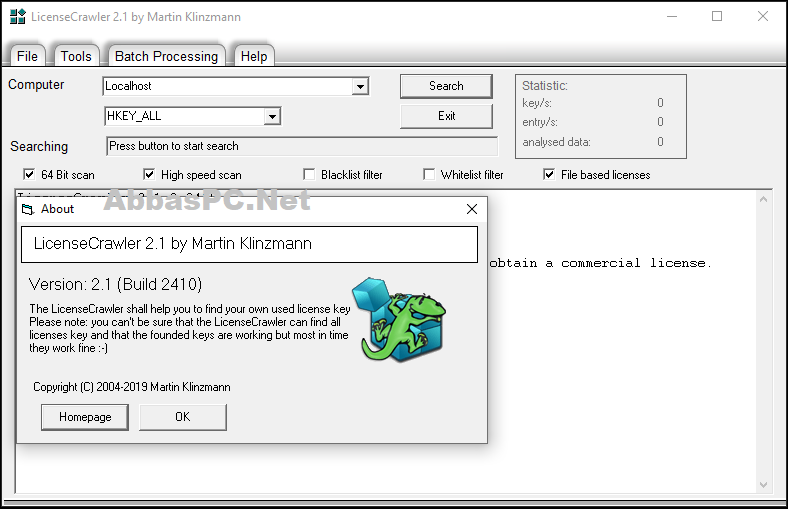Open the Tools menu tab
Viewport: 788px width, 509px height.
coord(76,56)
